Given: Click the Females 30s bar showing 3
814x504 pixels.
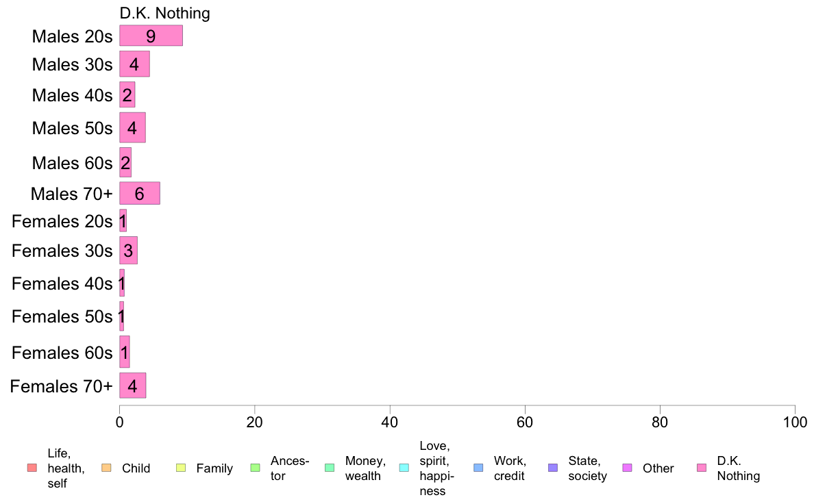Looking at the screenshot, I should coord(128,251).
